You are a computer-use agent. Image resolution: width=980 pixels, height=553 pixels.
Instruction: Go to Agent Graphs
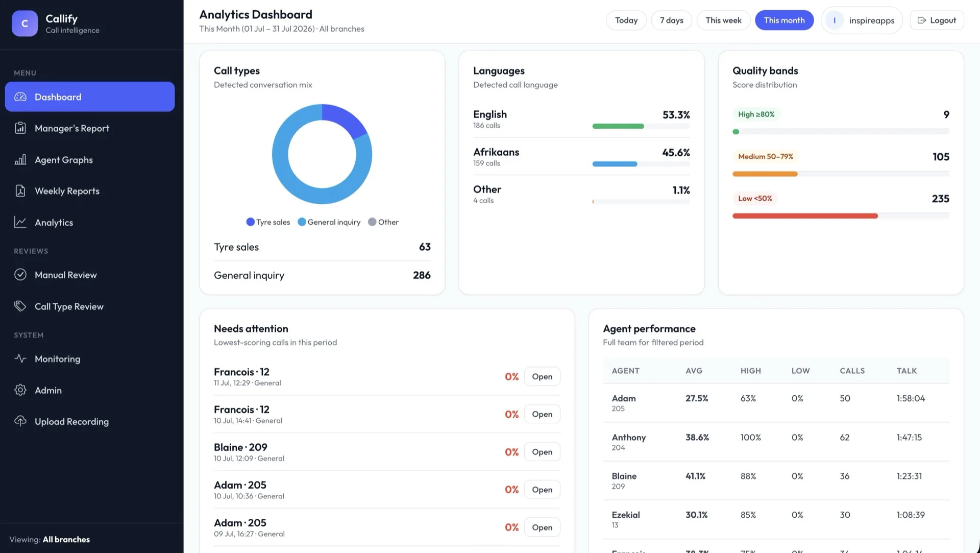90,160
